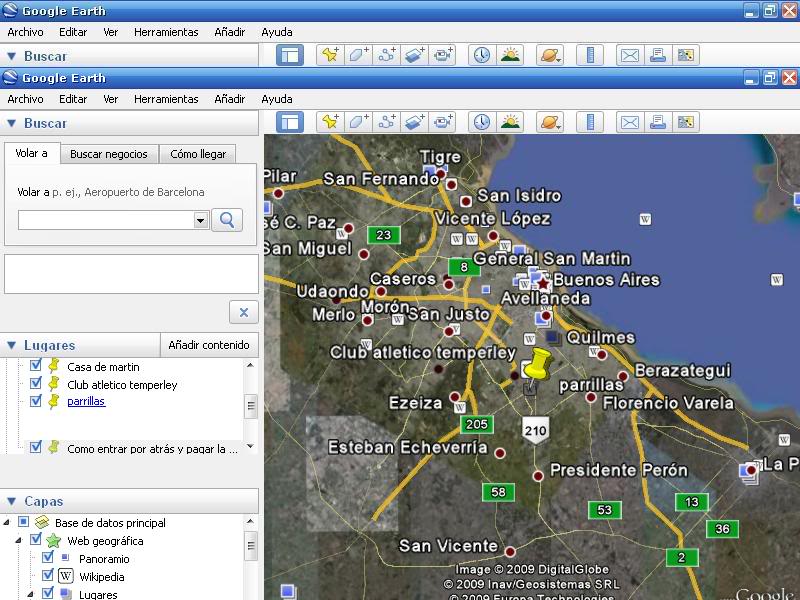Click the Volar a search input field
This screenshot has width=800, height=600.
pos(106,220)
